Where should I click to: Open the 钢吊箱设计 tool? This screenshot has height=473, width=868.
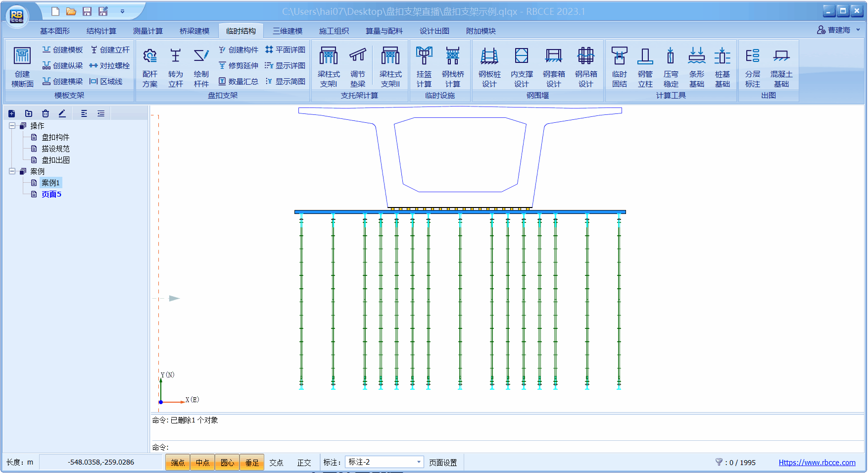pos(585,66)
